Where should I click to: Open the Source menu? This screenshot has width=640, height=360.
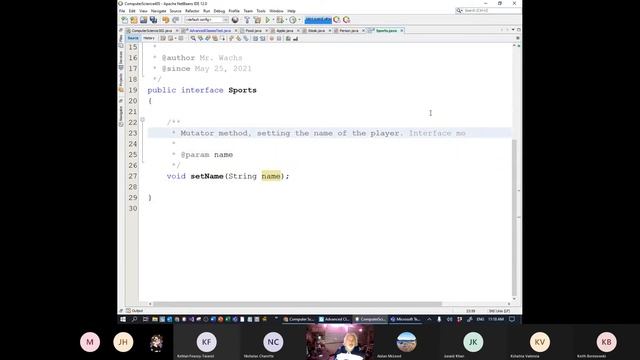[x=176, y=11]
